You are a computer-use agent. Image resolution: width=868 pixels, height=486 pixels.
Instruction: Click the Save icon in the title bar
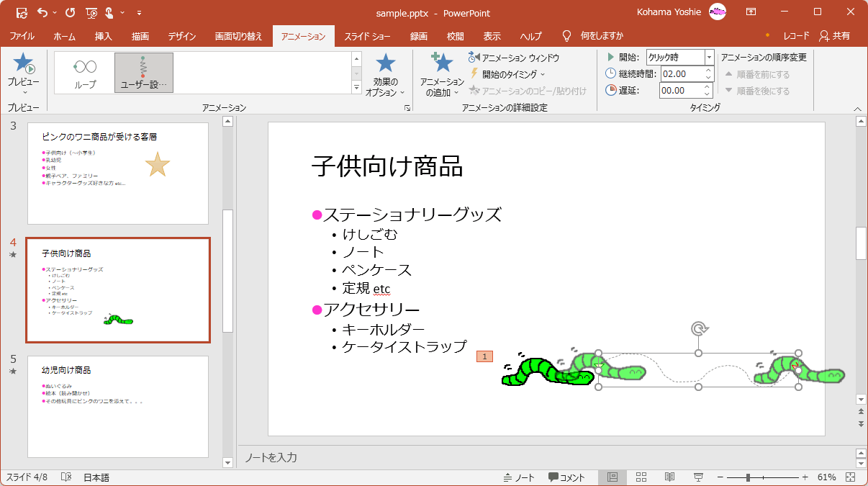tap(22, 12)
